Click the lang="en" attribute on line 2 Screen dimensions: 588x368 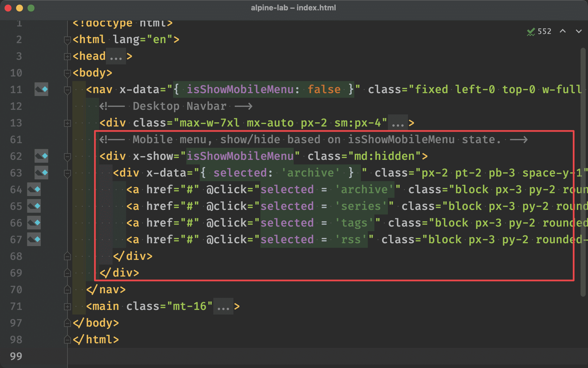tap(143, 39)
